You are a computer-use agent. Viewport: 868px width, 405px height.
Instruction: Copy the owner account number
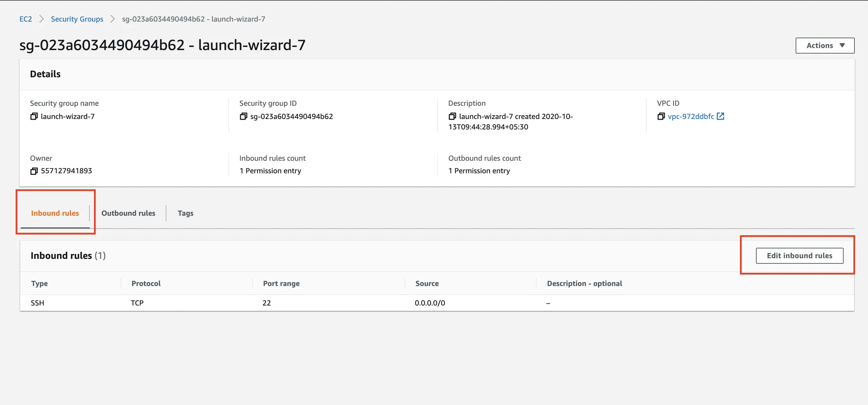(34, 171)
